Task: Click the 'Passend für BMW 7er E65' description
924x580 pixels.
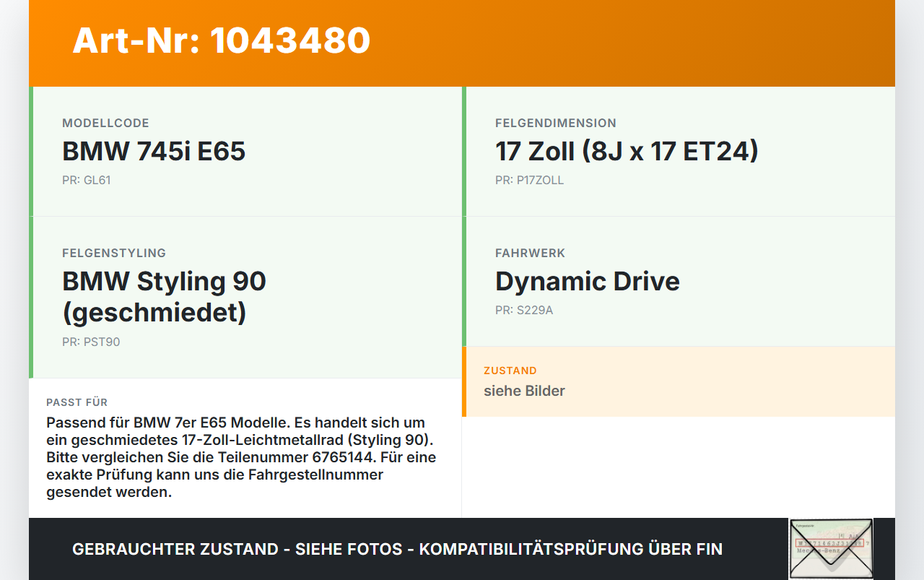Action: [241, 457]
